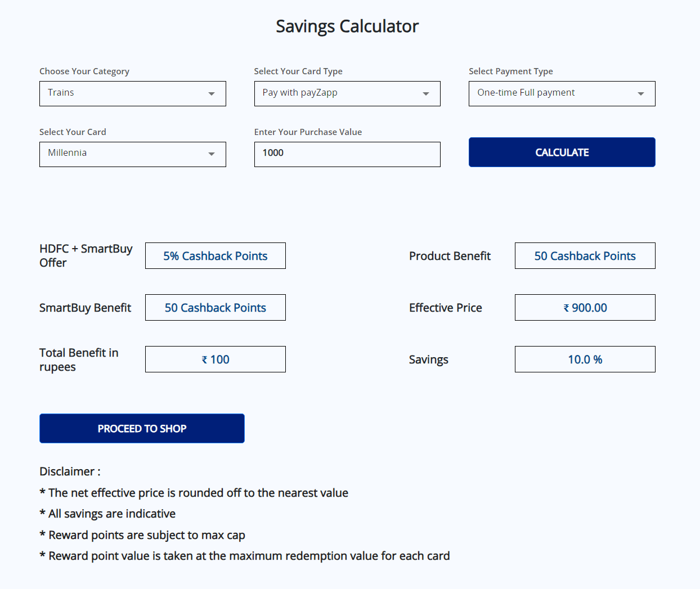Select the 5% Cashback Points offer box
This screenshot has width=700, height=589.
point(216,256)
